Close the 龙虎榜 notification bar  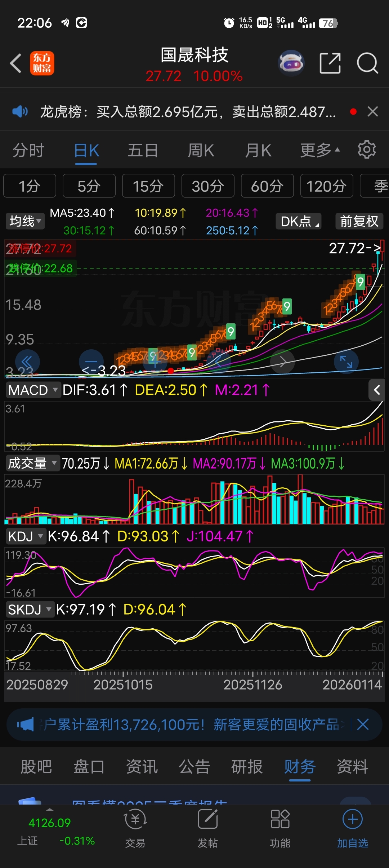point(373,112)
